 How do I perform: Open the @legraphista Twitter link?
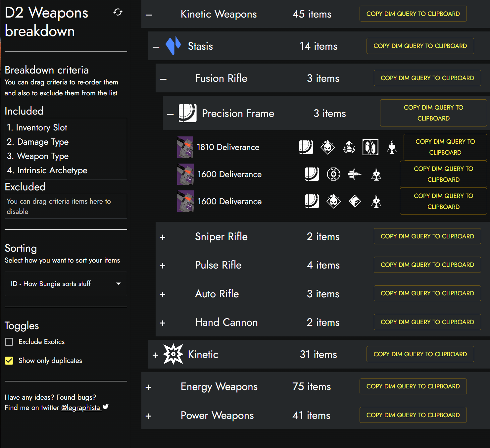(x=81, y=408)
